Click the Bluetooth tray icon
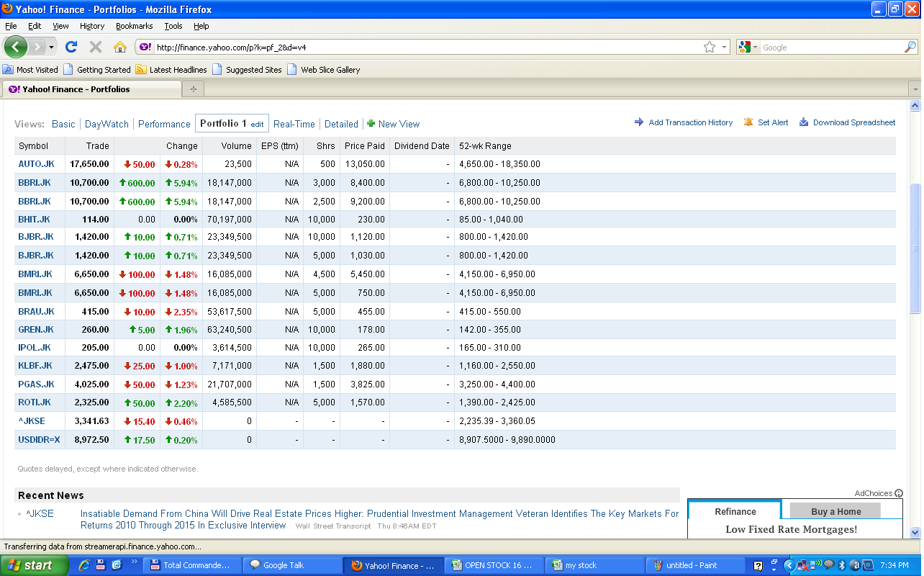Viewport: 924px width, 576px height. [841, 565]
